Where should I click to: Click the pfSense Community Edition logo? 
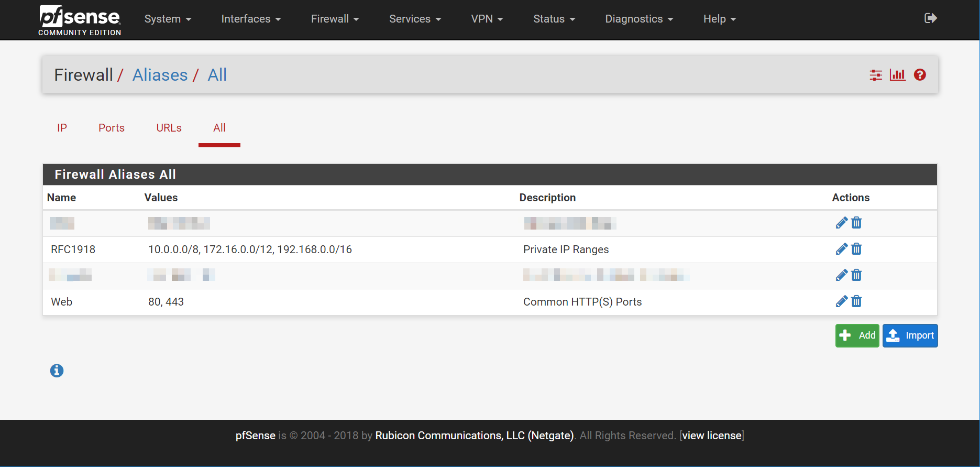pyautogui.click(x=80, y=20)
